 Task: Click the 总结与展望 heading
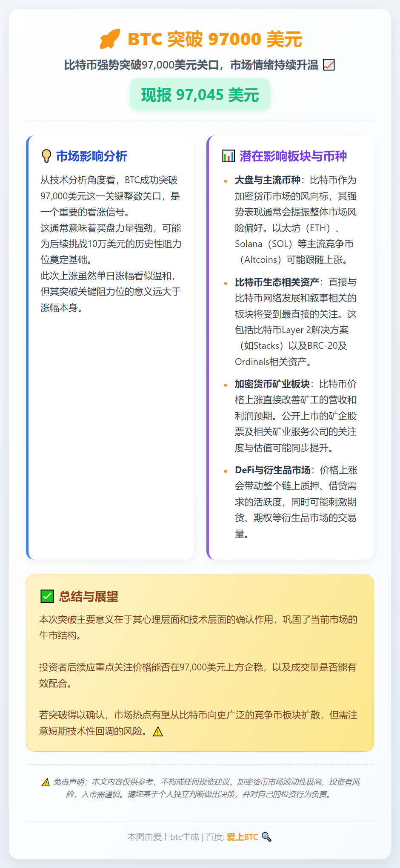pos(89,596)
